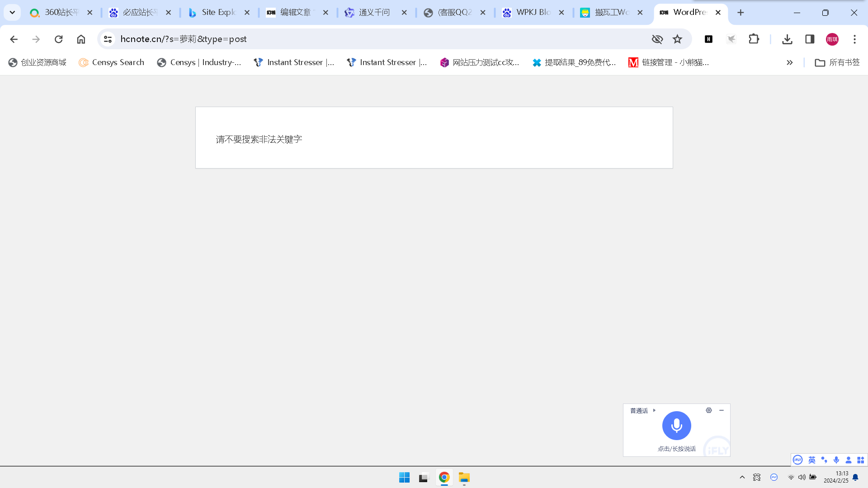
Task: Toggle the browser side panel
Action: [810, 39]
